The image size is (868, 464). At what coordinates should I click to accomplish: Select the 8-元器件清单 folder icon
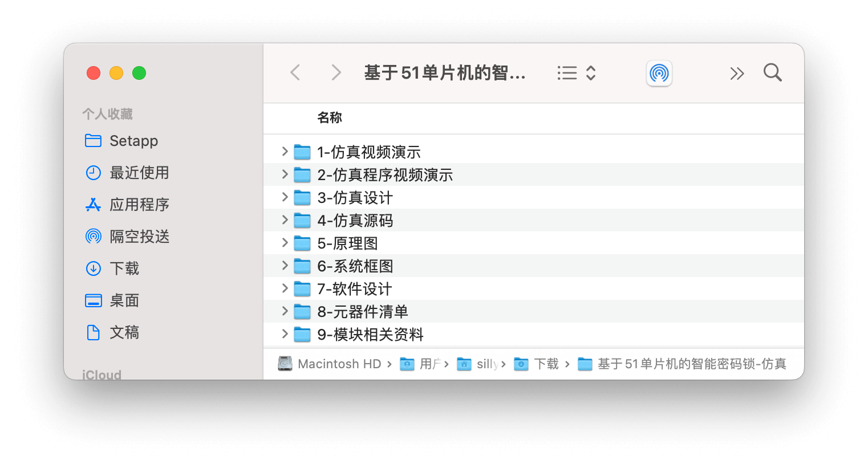302,312
